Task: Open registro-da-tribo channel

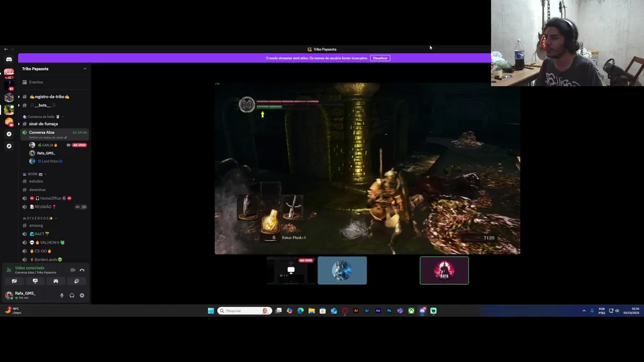Action: click(x=49, y=97)
